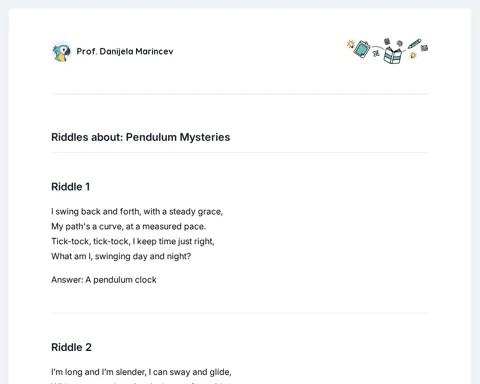The image size is (480, 384).
Task: Click the line 'Tick-tock, tick-tock, I keep time'
Action: [133, 241]
